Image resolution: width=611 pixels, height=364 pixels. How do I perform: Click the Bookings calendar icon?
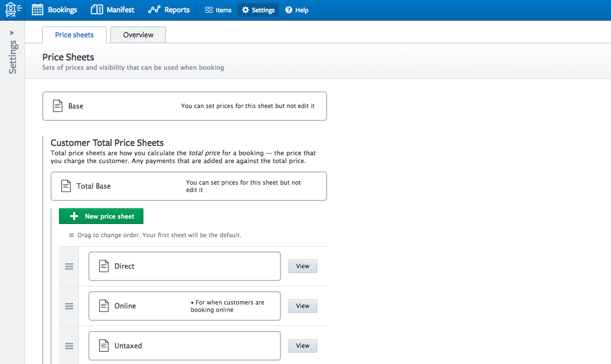tap(38, 10)
